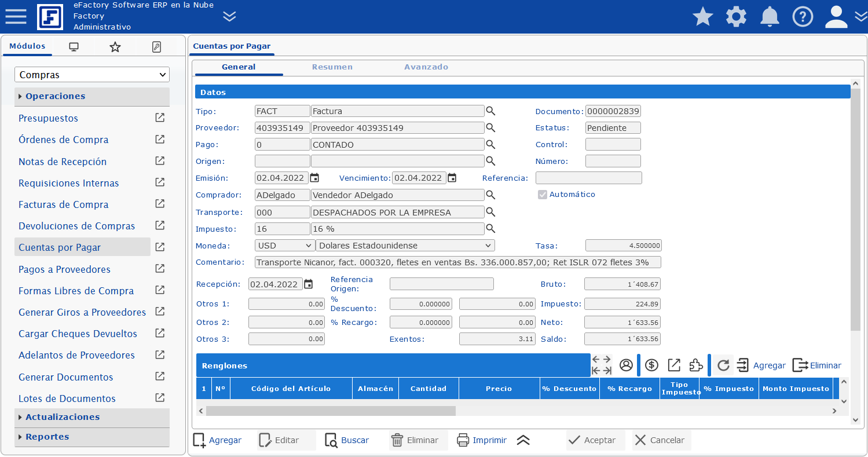The image size is (868, 457).
Task: Open the Recepción date calendar picker
Action: [309, 284]
